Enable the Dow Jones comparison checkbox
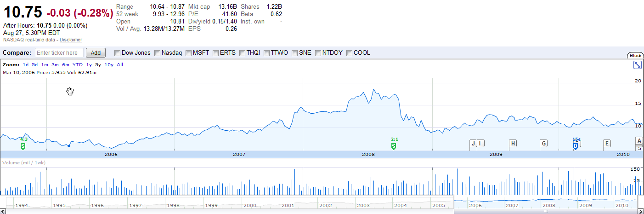Viewport: 644px width, 214px height. 117,53
